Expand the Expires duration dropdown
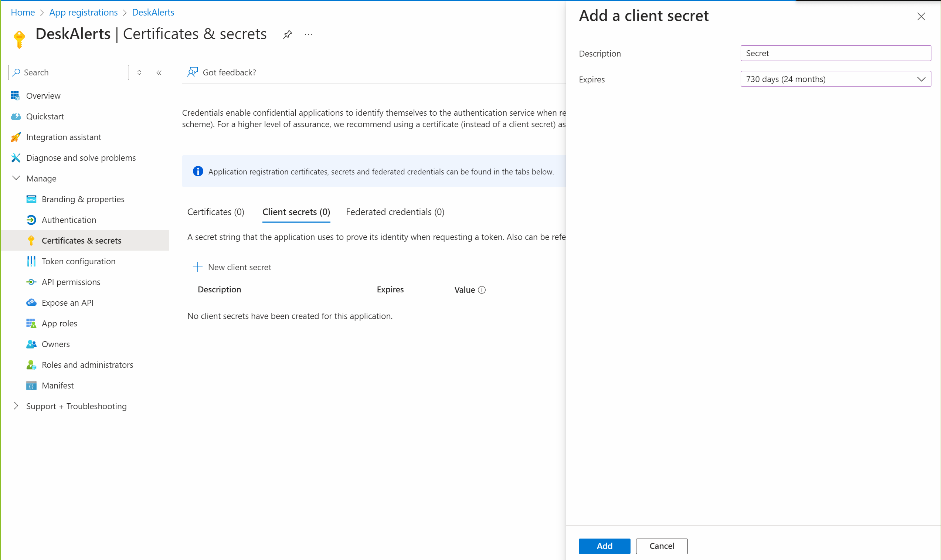The height and width of the screenshot is (560, 941). pos(835,79)
